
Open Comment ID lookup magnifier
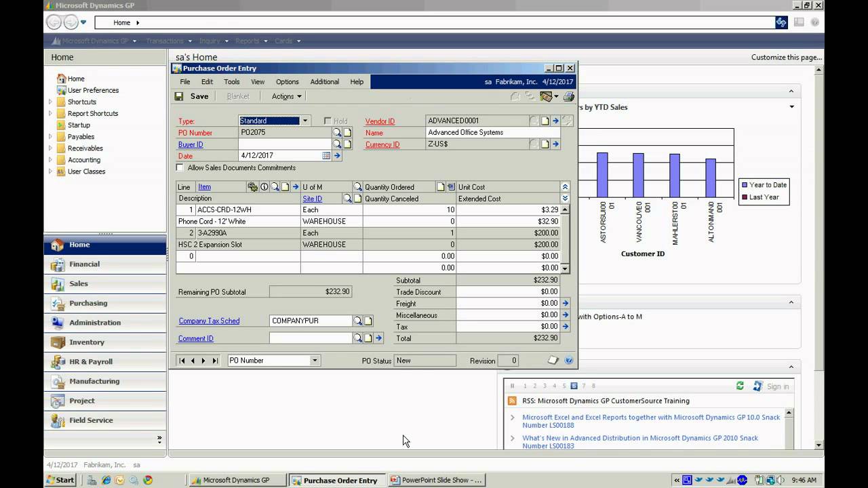pyautogui.click(x=357, y=338)
